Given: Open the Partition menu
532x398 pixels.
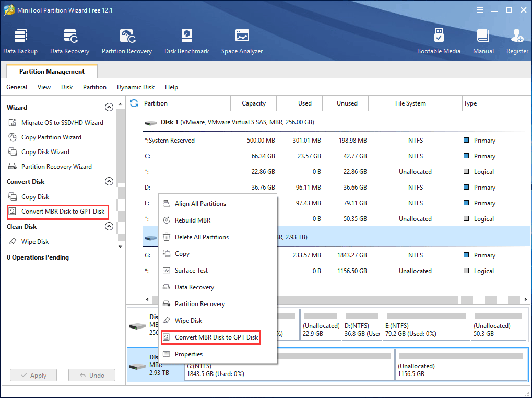Looking at the screenshot, I should pyautogui.click(x=94, y=87).
